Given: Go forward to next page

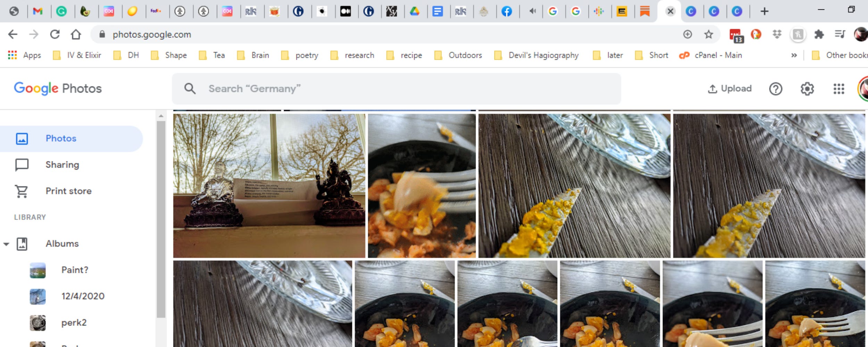Looking at the screenshot, I should [x=34, y=34].
